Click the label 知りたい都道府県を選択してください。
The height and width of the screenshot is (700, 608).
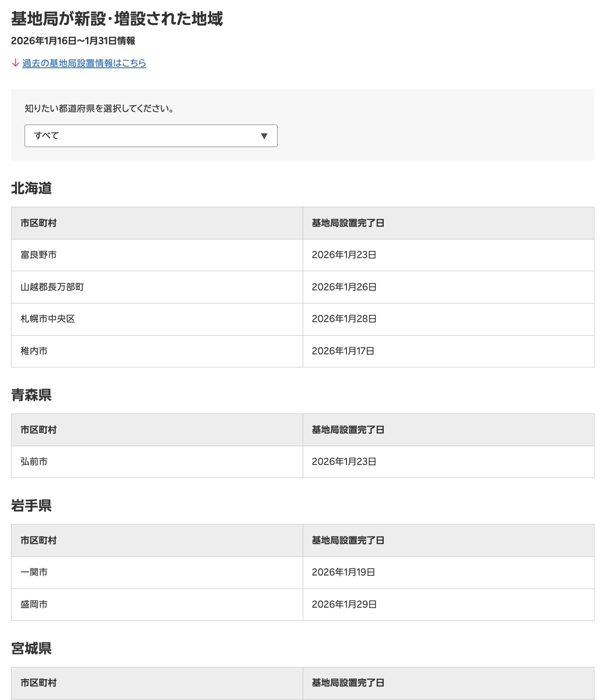(x=100, y=108)
